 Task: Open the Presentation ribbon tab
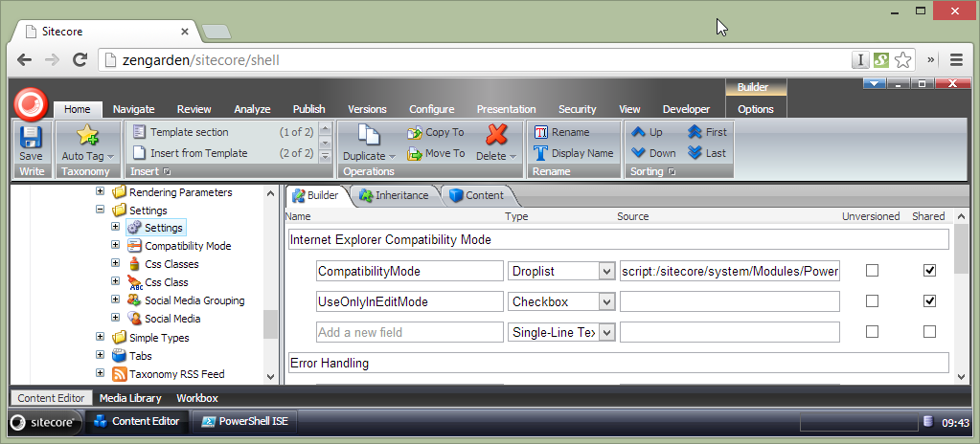point(506,109)
